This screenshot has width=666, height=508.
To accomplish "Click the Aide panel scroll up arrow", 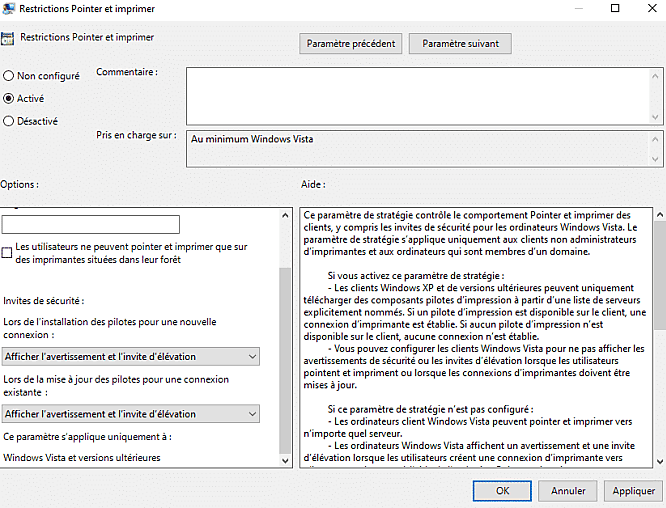I will point(660,215).
